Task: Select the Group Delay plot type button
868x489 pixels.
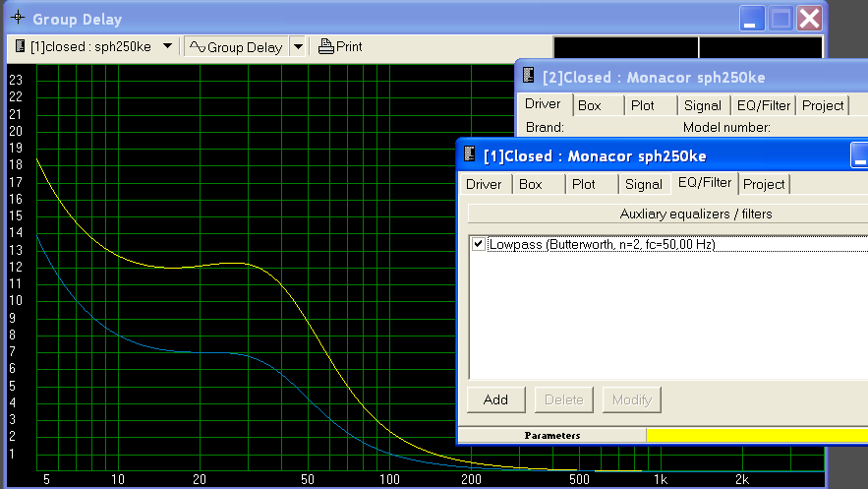Action: [237, 47]
